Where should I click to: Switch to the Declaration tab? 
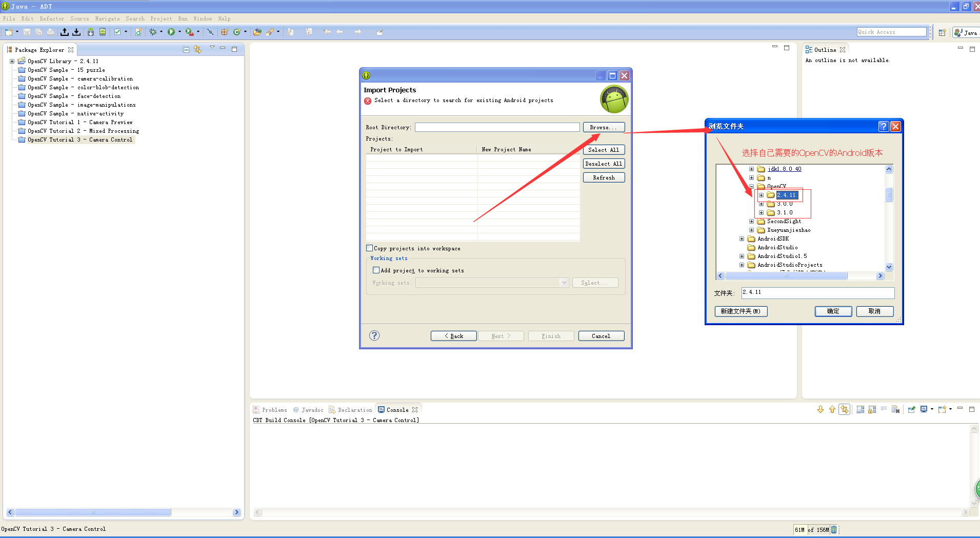[351, 410]
